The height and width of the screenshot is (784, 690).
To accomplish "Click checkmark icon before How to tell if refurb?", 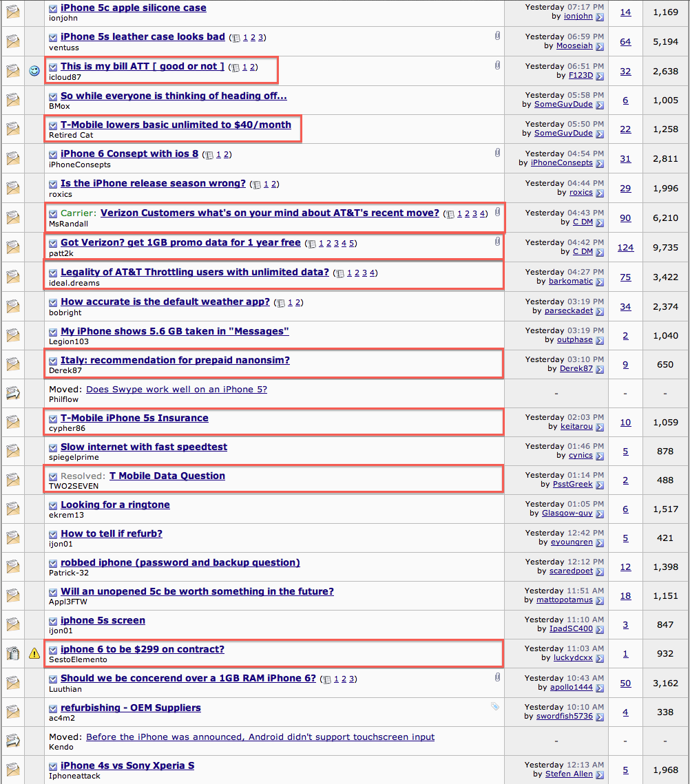I will click(53, 535).
